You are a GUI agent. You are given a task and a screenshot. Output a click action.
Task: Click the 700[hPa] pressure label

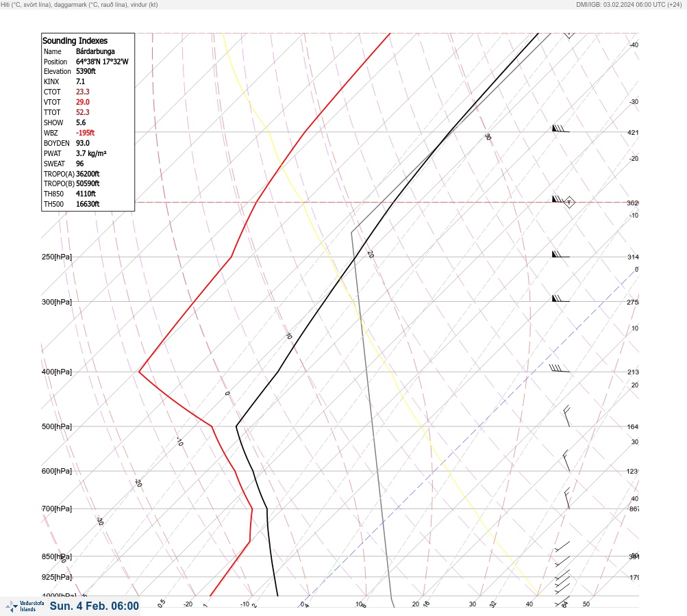pos(57,509)
